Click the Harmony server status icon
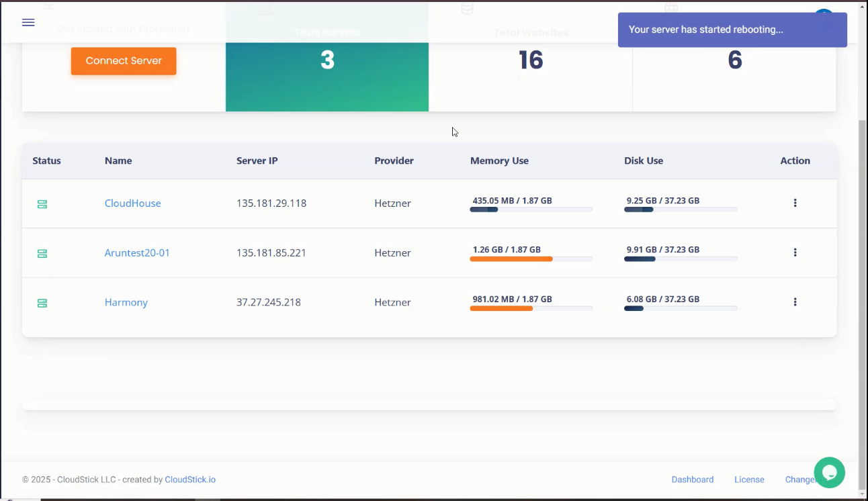 pyautogui.click(x=42, y=304)
